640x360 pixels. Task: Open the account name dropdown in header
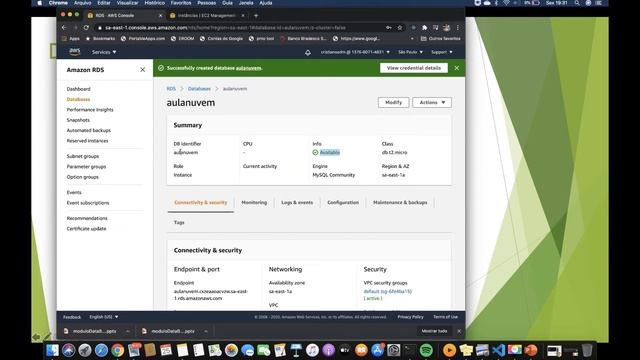click(x=355, y=52)
